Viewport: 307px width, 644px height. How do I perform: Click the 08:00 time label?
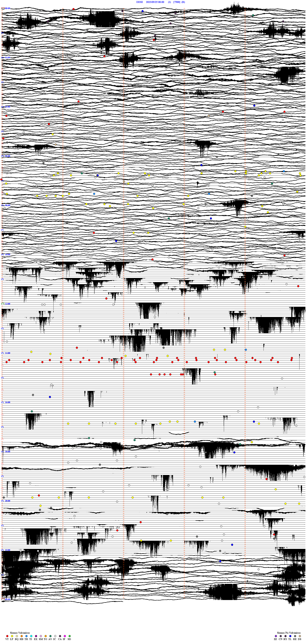[x=8, y=205]
